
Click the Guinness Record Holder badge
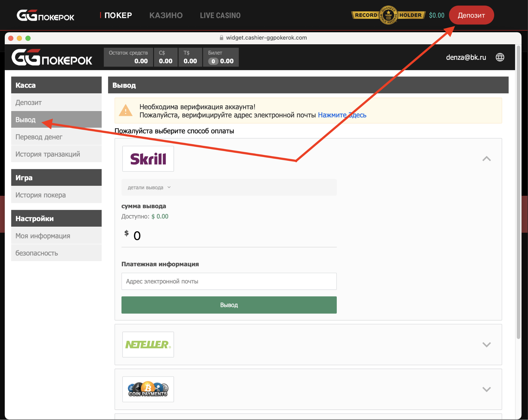point(388,15)
